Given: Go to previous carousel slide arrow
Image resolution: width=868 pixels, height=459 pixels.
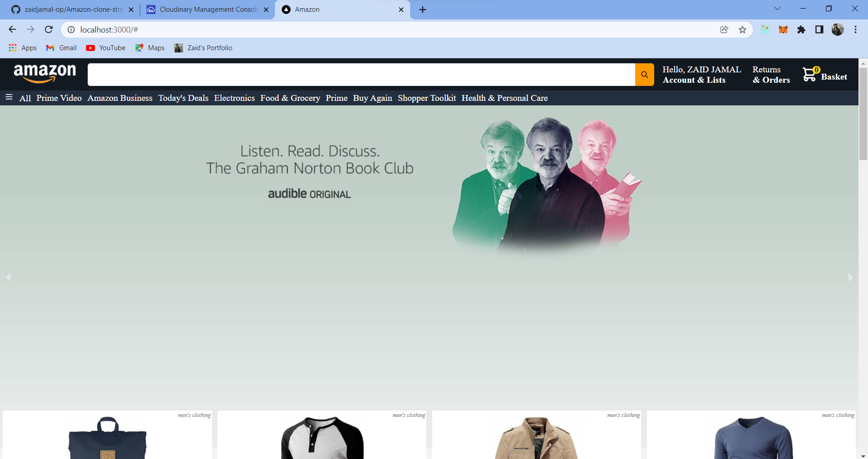Looking at the screenshot, I should 8,277.
